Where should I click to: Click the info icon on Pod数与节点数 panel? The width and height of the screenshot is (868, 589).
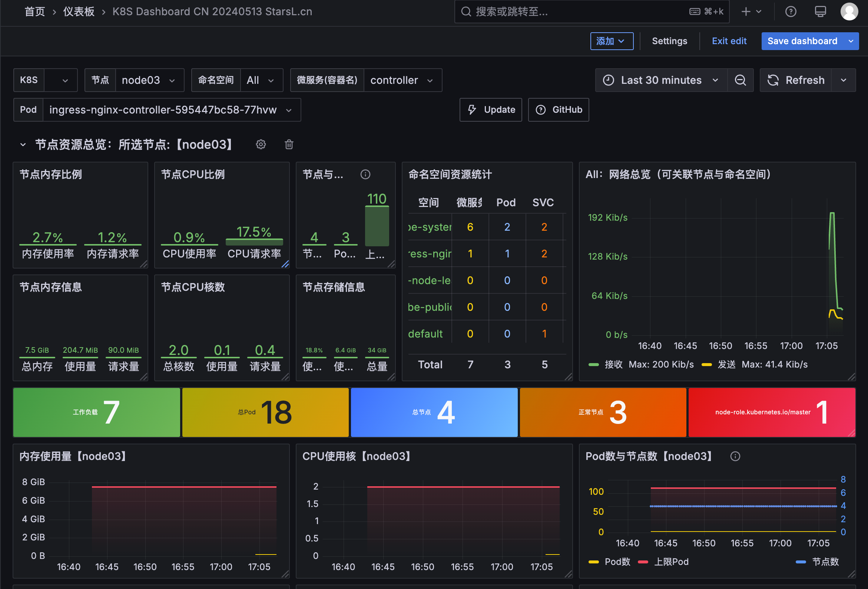[x=735, y=456]
